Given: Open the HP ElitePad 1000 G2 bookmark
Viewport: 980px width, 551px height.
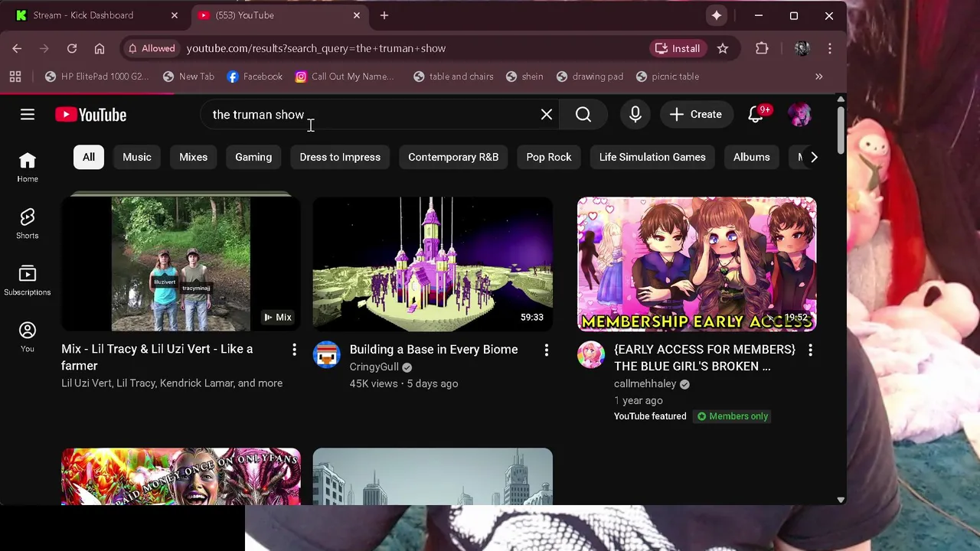Looking at the screenshot, I should [x=96, y=77].
